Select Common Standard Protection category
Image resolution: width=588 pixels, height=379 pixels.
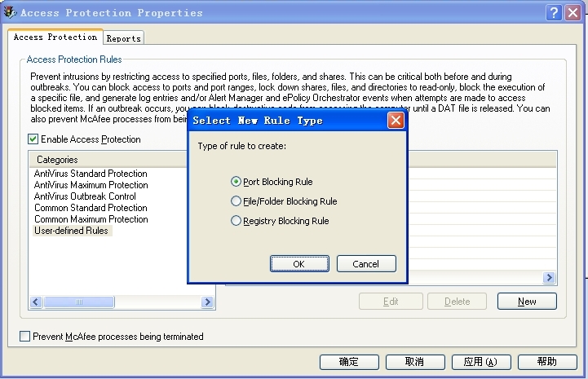point(91,208)
